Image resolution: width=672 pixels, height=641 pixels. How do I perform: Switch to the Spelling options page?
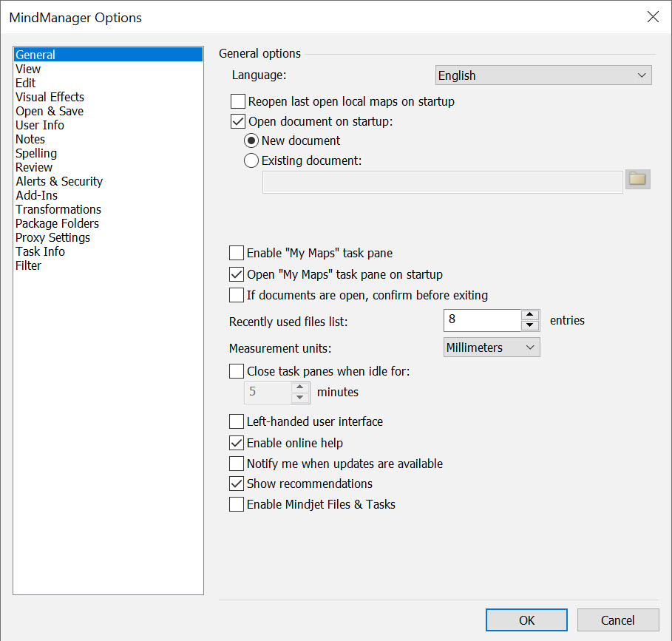(x=36, y=153)
